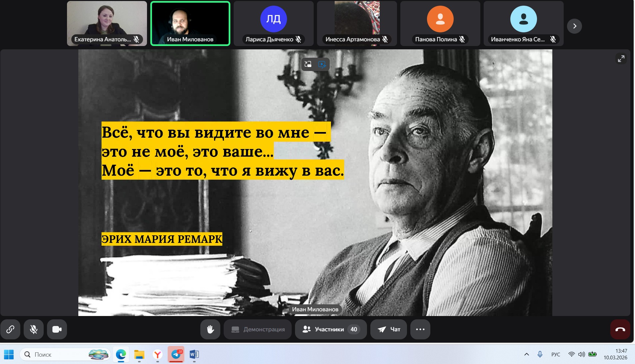This screenshot has height=364, width=635.
Task: Unmute the microphone in the bottom toolbar
Action: pos(34,329)
